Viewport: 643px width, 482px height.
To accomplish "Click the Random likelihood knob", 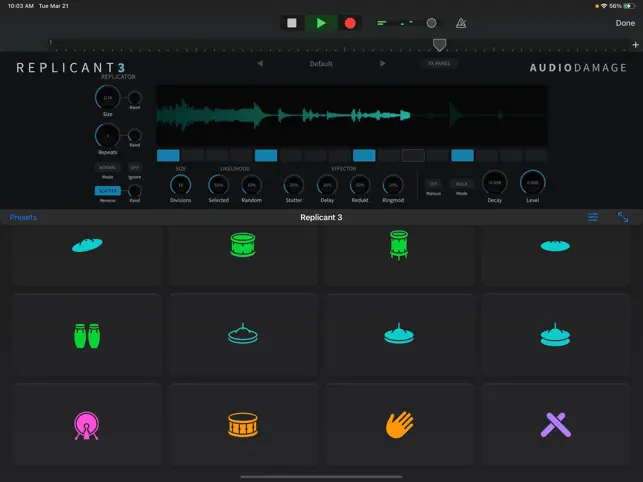I will (251, 185).
